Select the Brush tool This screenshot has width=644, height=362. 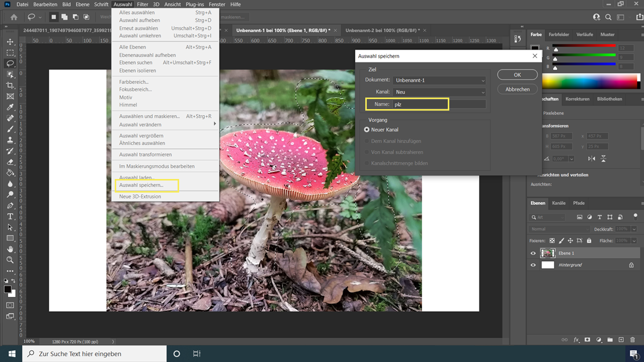pyautogui.click(x=10, y=129)
